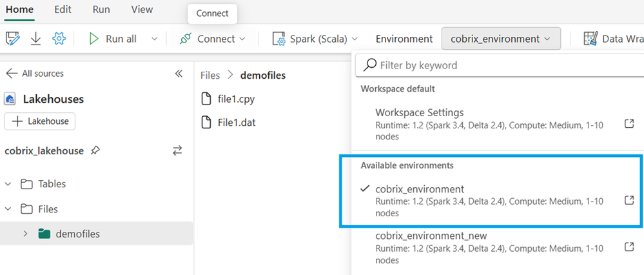Open notebook settings gear icon
This screenshot has width=644, height=275.
(59, 39)
